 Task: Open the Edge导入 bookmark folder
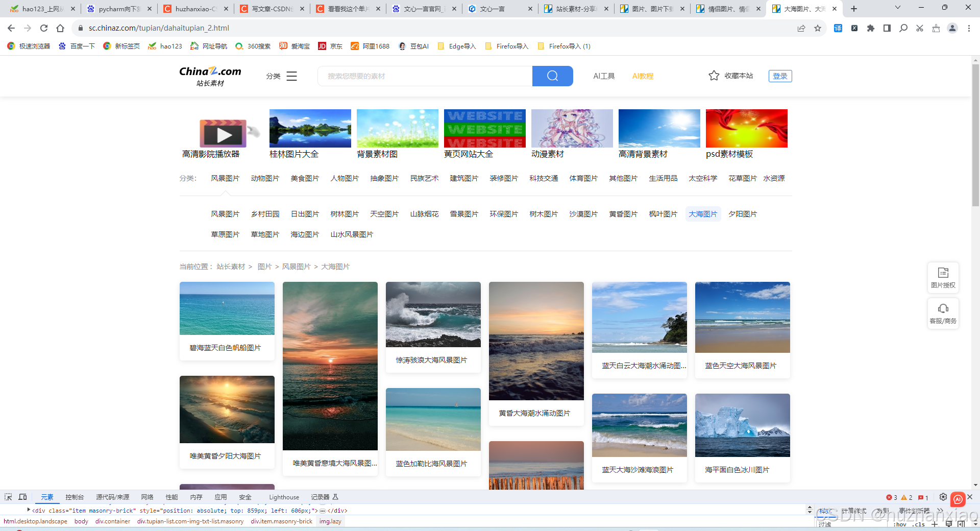[456, 46]
